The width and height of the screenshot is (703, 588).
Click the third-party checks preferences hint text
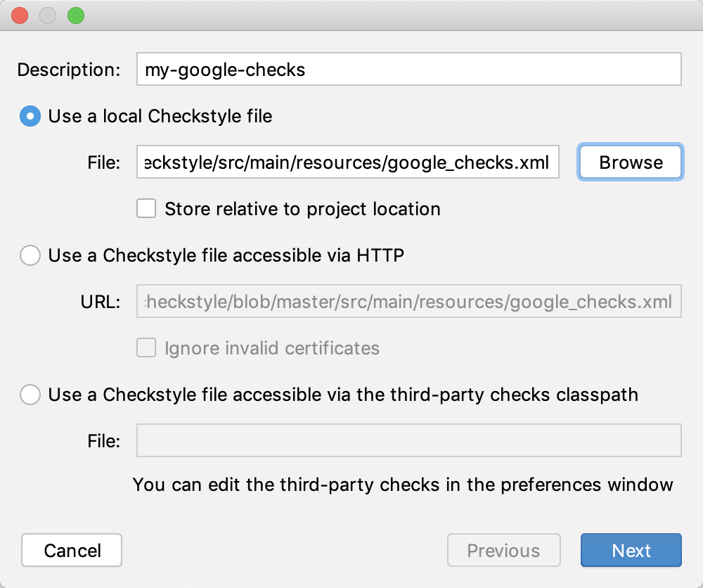coord(403,485)
